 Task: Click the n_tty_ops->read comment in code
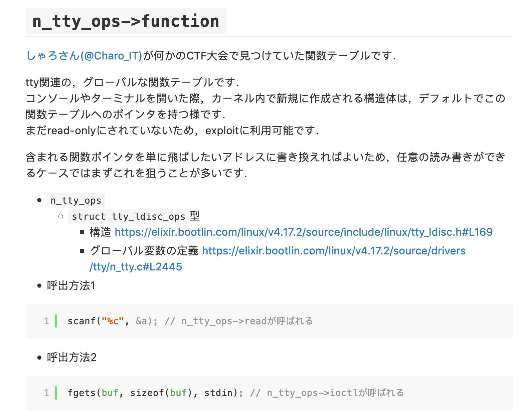pos(239,321)
